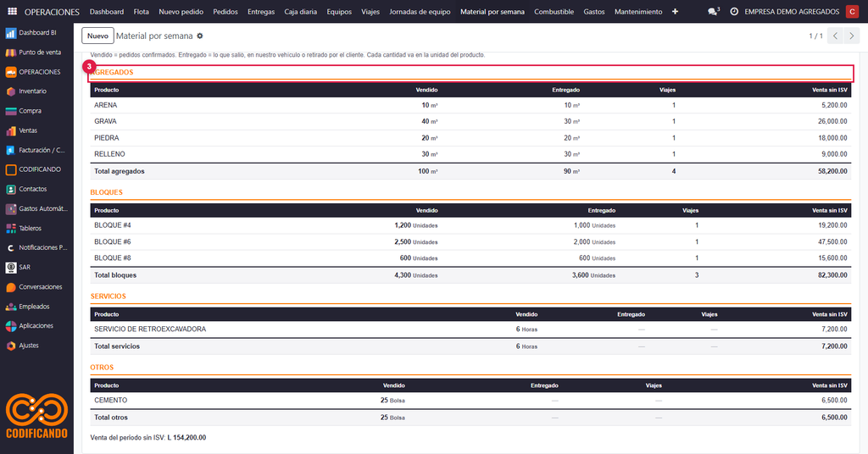Select the OPERACIONES sidebar app icon
This screenshot has height=454, width=868.
[10, 72]
